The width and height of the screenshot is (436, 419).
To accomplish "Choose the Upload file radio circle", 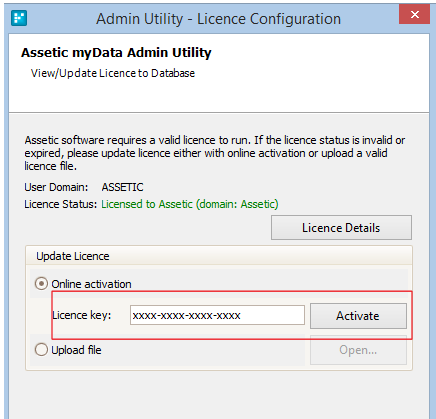I will click(x=41, y=350).
